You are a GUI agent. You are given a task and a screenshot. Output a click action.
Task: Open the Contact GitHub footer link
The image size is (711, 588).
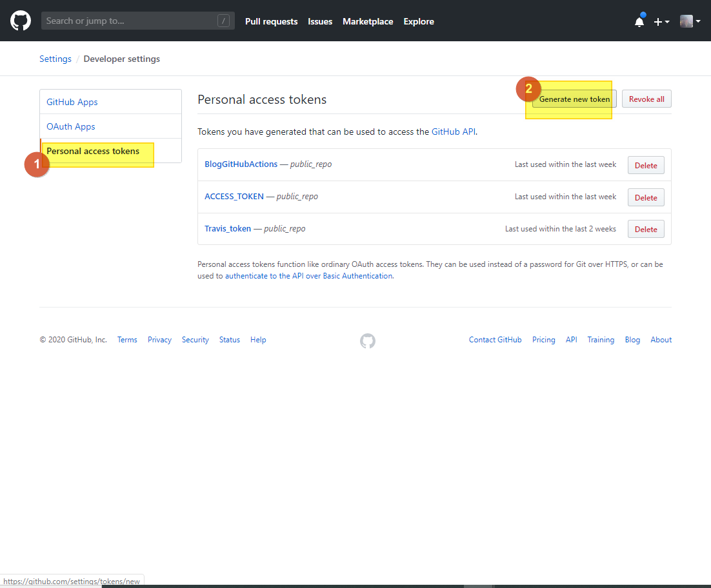[495, 340]
